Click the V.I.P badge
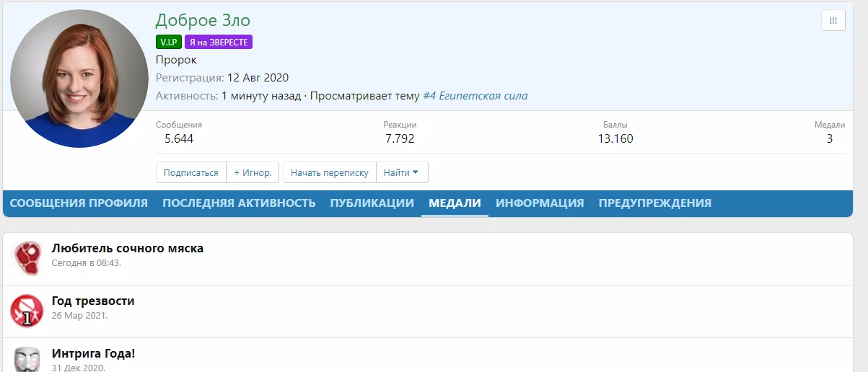Viewport: 868px width, 372px height. 169,43
